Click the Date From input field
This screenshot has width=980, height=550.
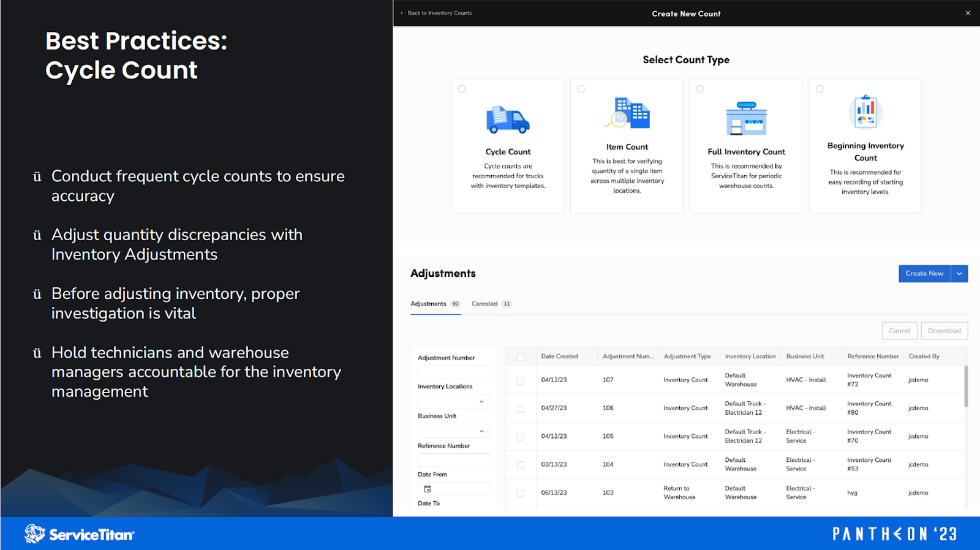point(454,489)
